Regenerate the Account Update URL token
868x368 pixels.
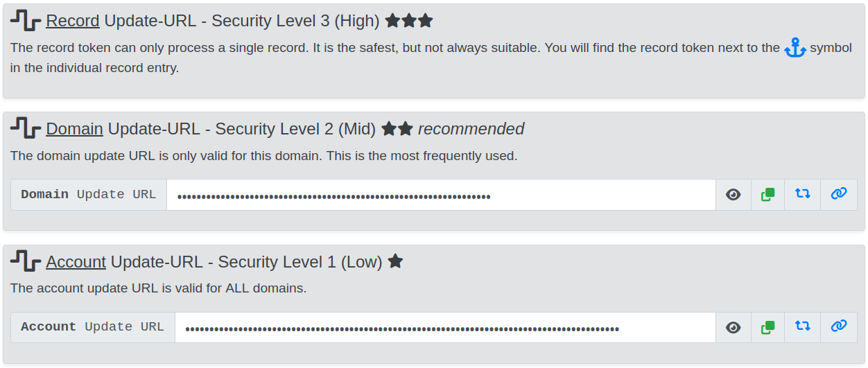pos(803,327)
